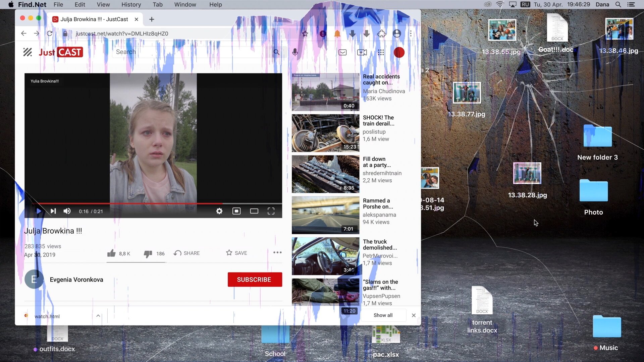Screen dimensions: 644x362
Task: Open browser profile icon
Action: click(x=397, y=34)
